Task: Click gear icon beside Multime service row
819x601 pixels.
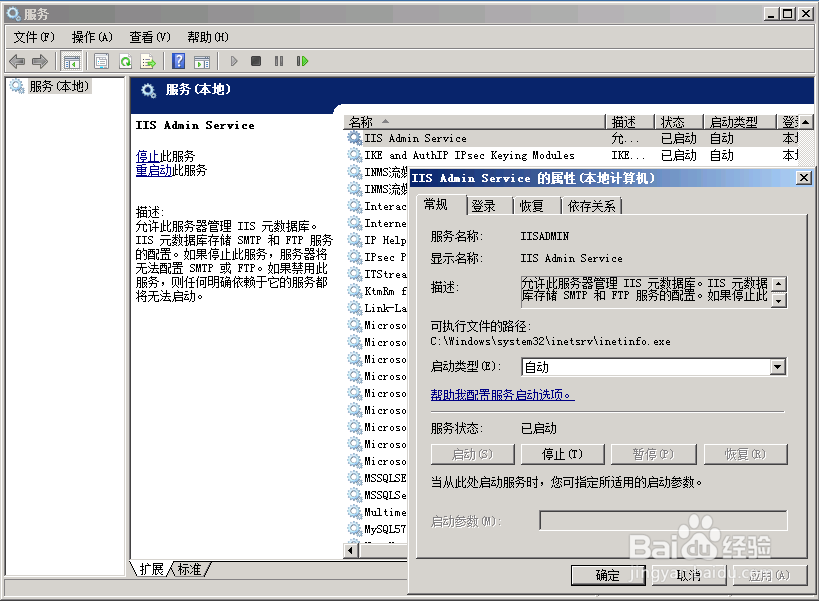Action: [x=355, y=512]
